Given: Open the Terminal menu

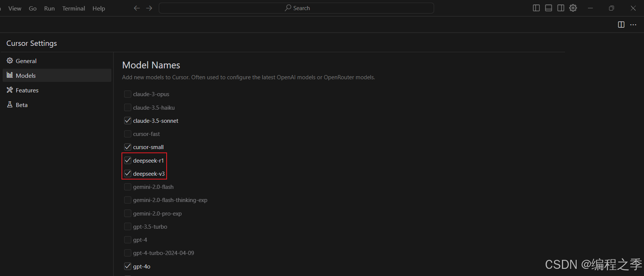Looking at the screenshot, I should pyautogui.click(x=74, y=8).
